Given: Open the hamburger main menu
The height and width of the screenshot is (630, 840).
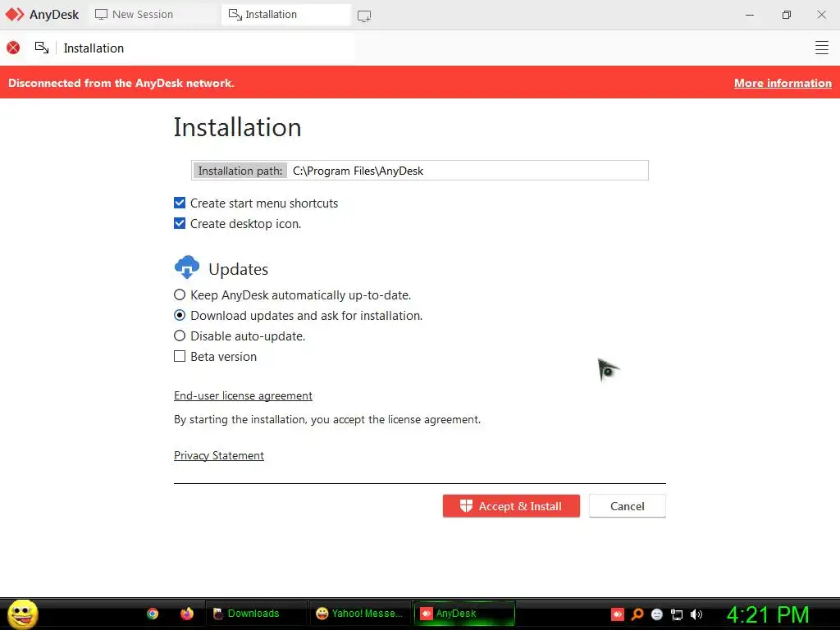Looking at the screenshot, I should (821, 48).
